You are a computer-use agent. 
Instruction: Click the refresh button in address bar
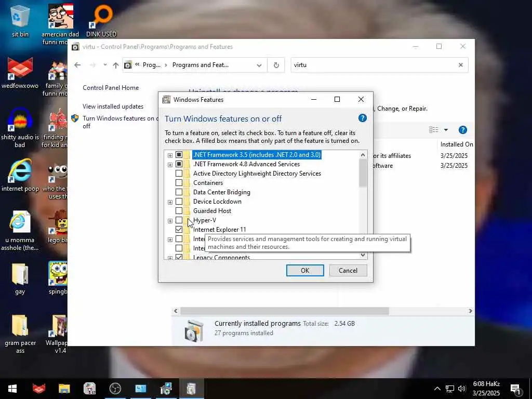[x=276, y=65]
